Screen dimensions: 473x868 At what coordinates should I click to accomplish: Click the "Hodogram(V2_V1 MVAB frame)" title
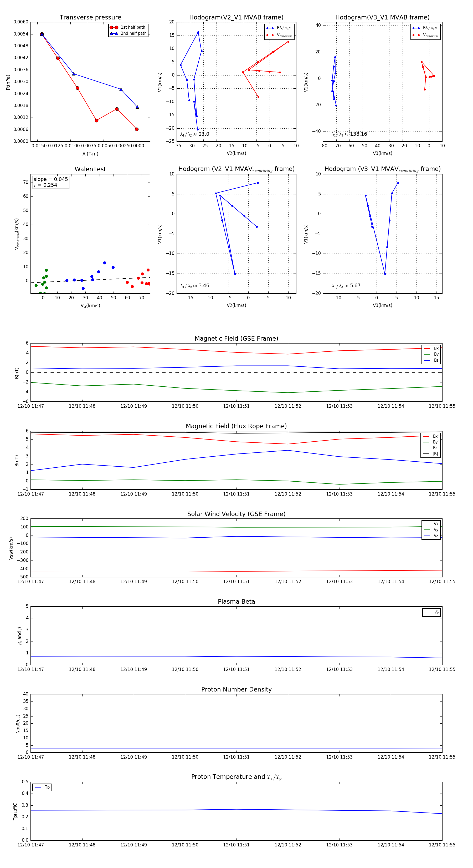236,18
